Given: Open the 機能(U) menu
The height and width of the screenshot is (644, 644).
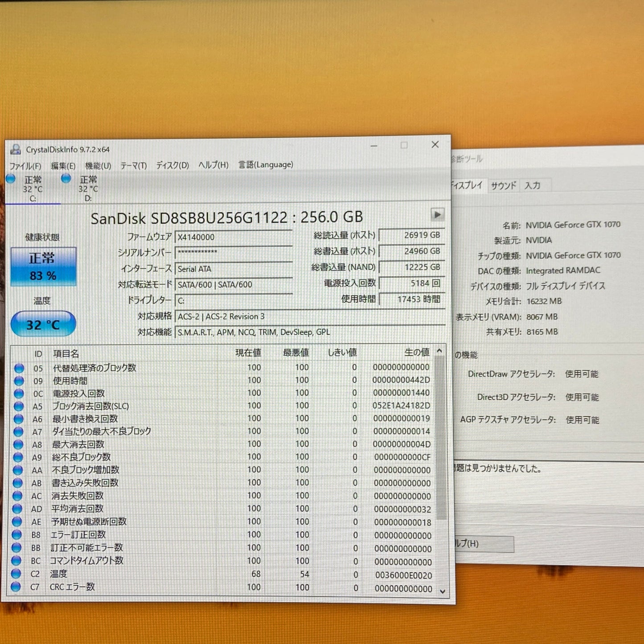Looking at the screenshot, I should [98, 165].
